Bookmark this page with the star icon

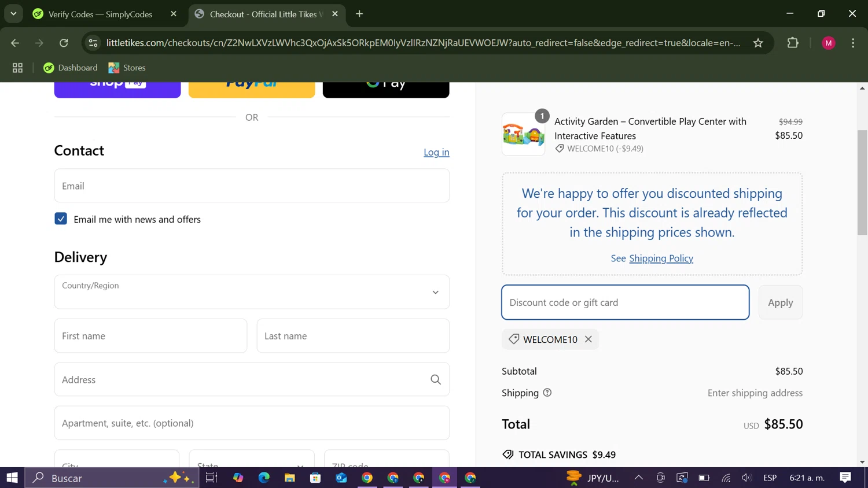click(758, 43)
